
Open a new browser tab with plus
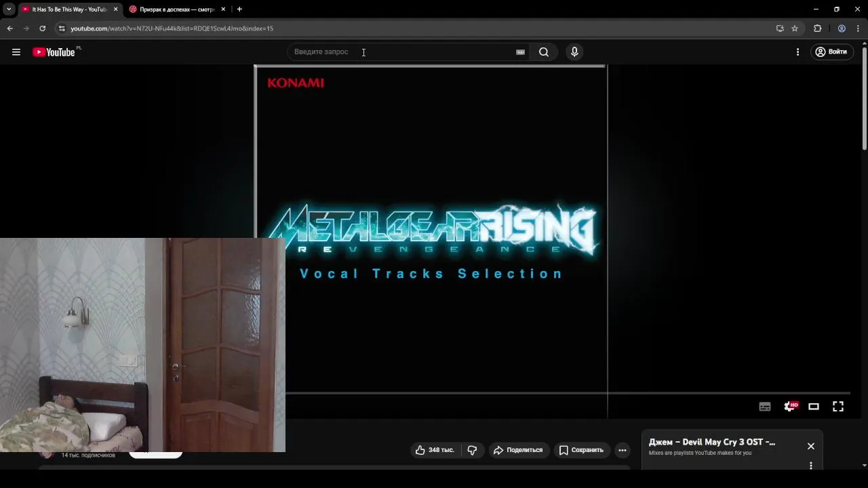click(239, 9)
